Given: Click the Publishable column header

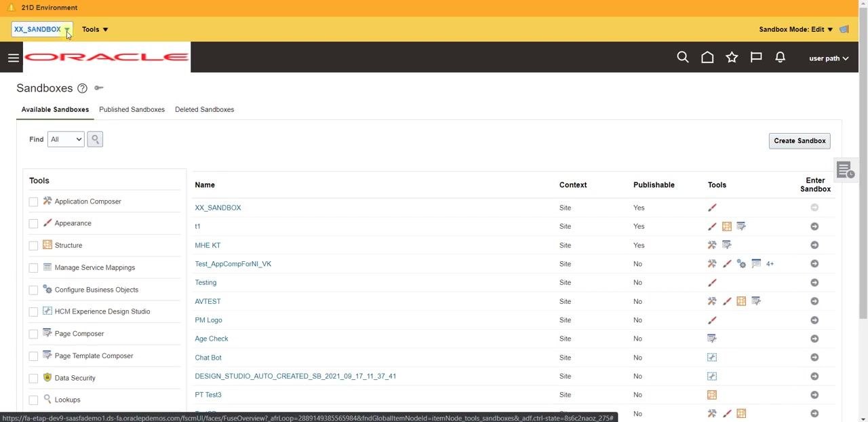Looking at the screenshot, I should pos(654,185).
